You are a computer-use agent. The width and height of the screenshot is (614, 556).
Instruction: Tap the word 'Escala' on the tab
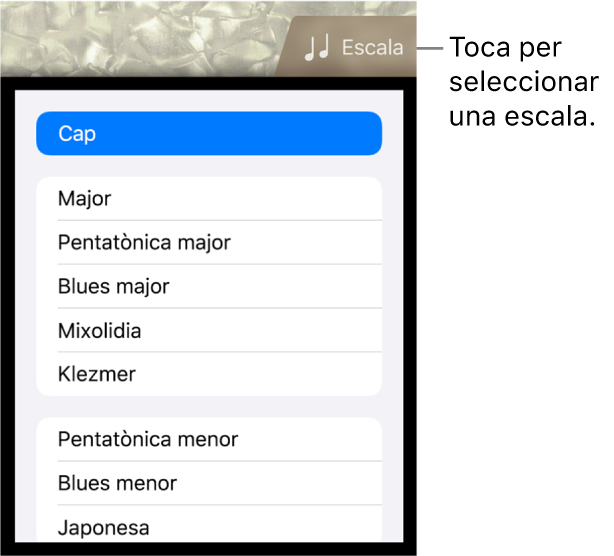tap(372, 48)
